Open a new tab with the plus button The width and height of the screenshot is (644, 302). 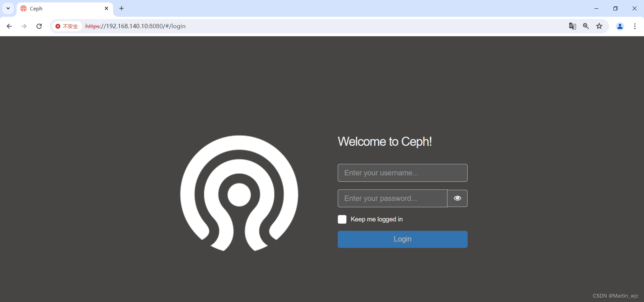click(121, 8)
